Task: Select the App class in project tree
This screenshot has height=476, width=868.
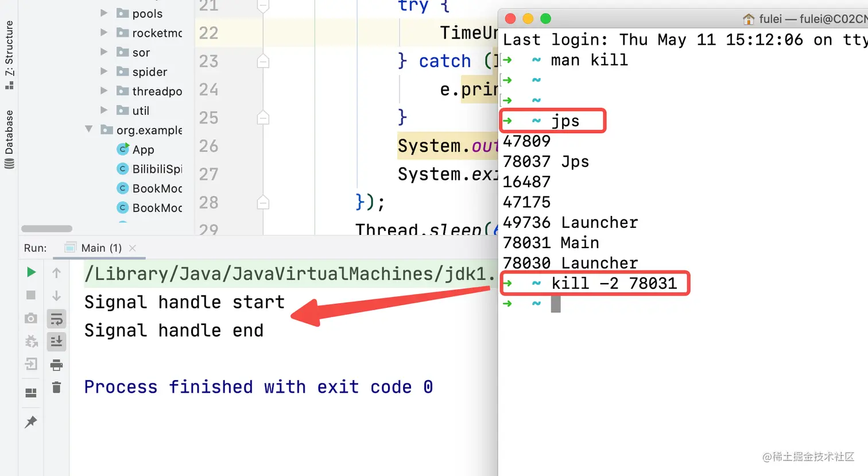Action: pos(144,149)
